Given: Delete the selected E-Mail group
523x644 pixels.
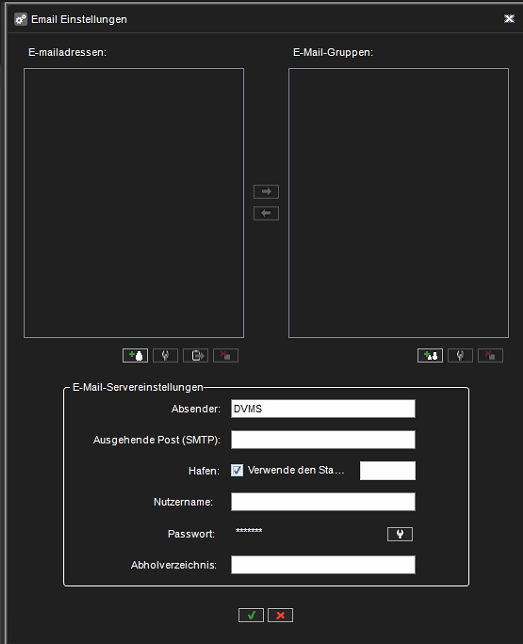Looking at the screenshot, I should coord(490,355).
